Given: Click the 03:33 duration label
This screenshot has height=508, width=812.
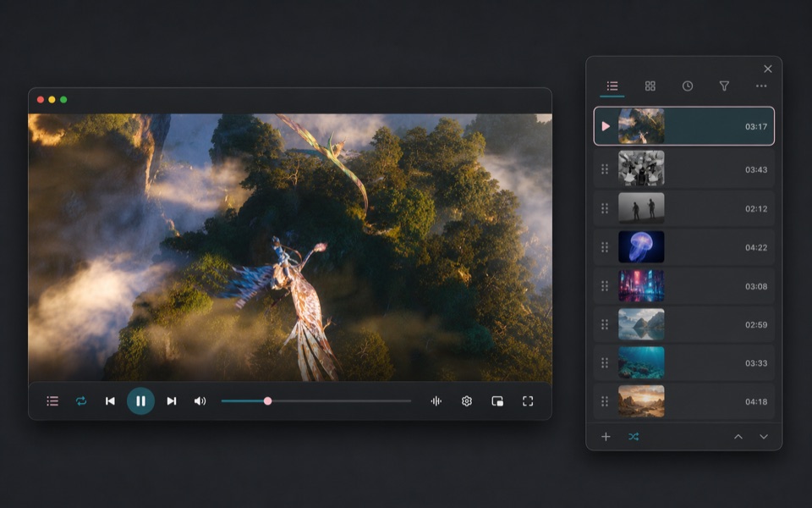Looking at the screenshot, I should coord(756,363).
